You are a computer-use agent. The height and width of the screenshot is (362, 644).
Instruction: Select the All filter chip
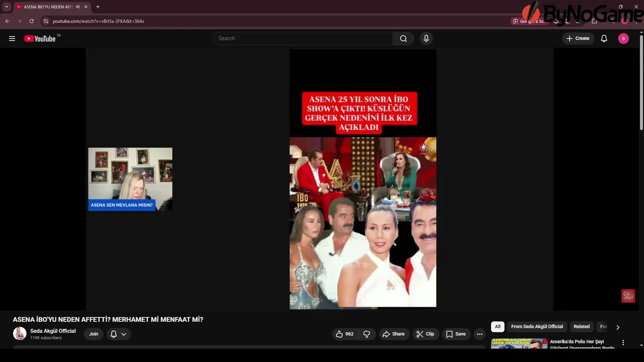pos(498,327)
